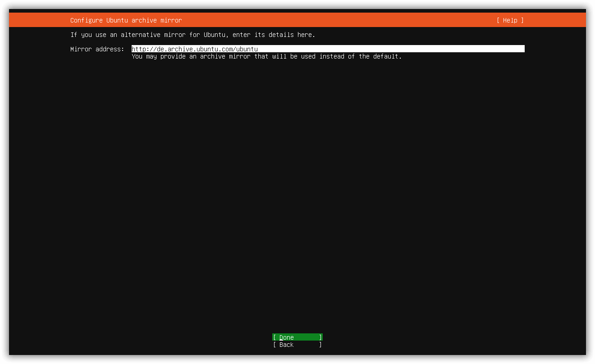Click the hint text below mirror address
595x364 pixels.
pyautogui.click(x=267, y=56)
